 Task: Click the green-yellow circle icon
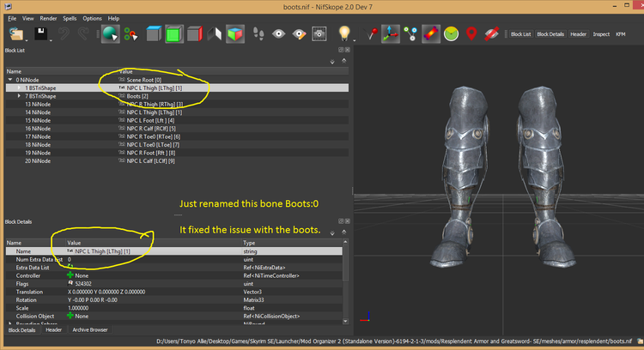coord(451,33)
